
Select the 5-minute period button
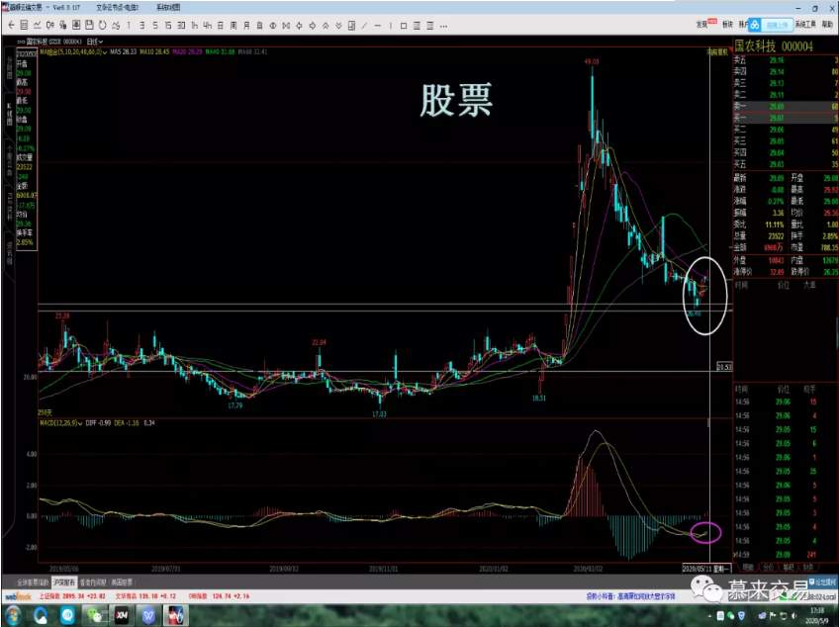[155, 25]
